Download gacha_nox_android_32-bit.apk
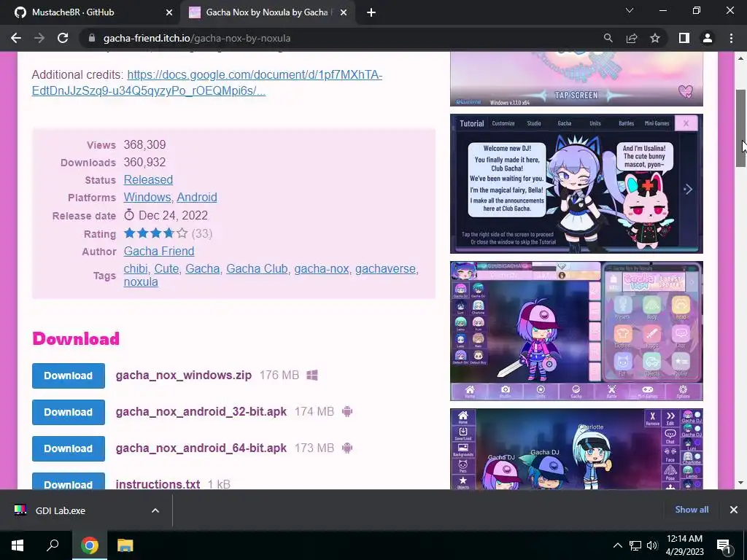This screenshot has width=747, height=560. pyautogui.click(x=68, y=412)
